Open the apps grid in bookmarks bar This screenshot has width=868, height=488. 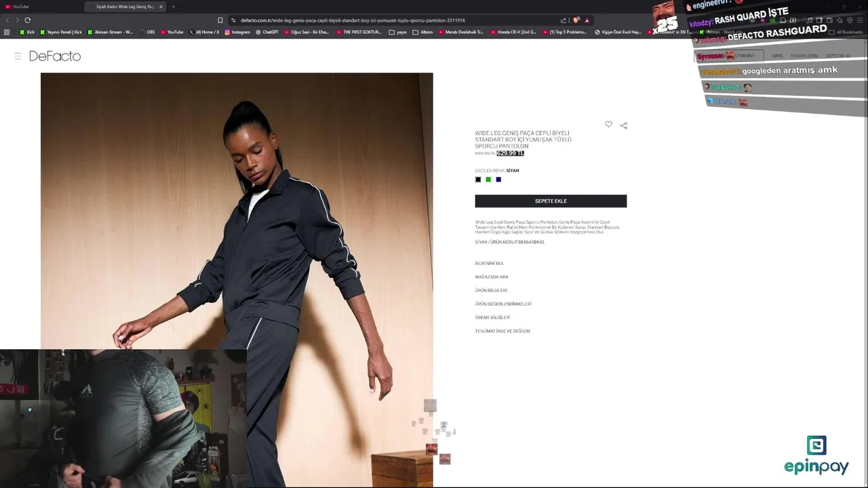coord(7,32)
